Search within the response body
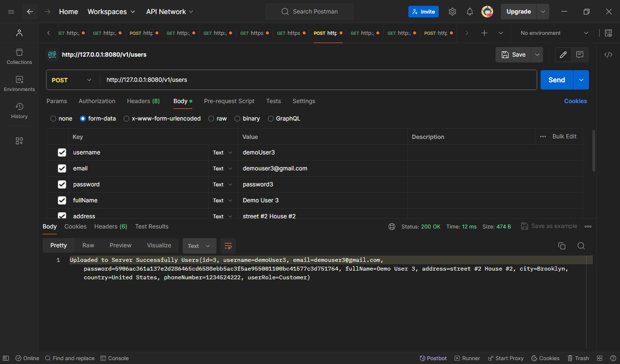The image size is (620, 364). click(581, 246)
